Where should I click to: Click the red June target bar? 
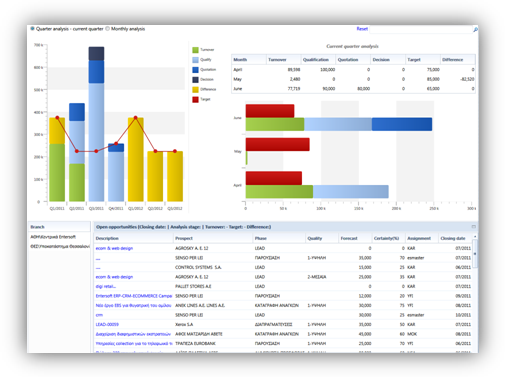270,111
